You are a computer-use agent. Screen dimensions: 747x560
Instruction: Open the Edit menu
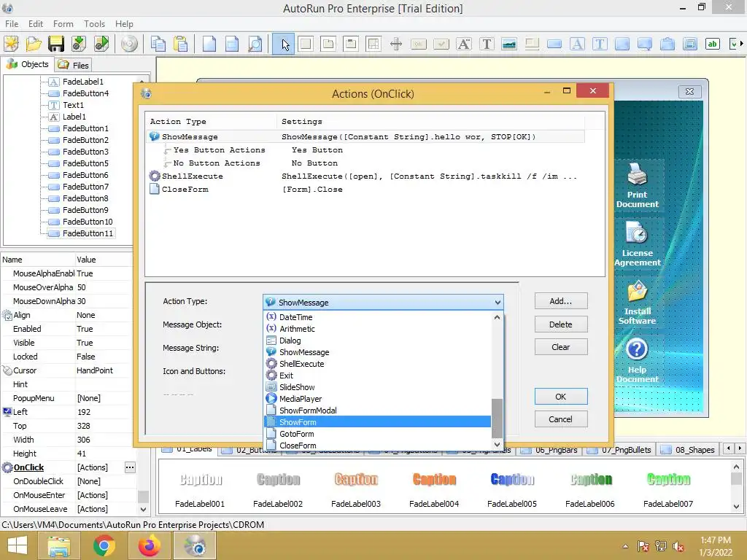[x=36, y=24]
